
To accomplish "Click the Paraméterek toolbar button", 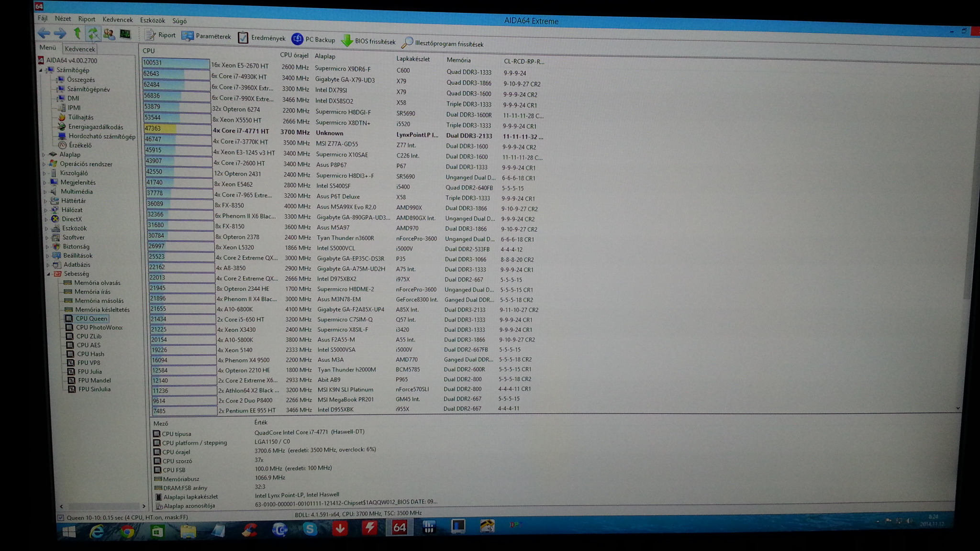I will [206, 36].
